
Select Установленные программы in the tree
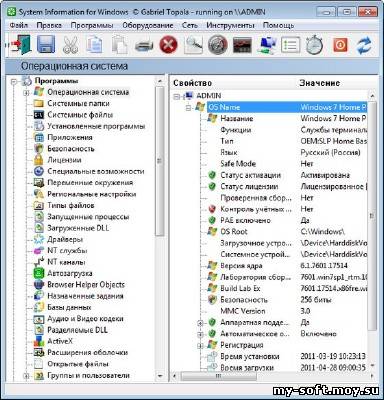pyautogui.click(x=96, y=126)
